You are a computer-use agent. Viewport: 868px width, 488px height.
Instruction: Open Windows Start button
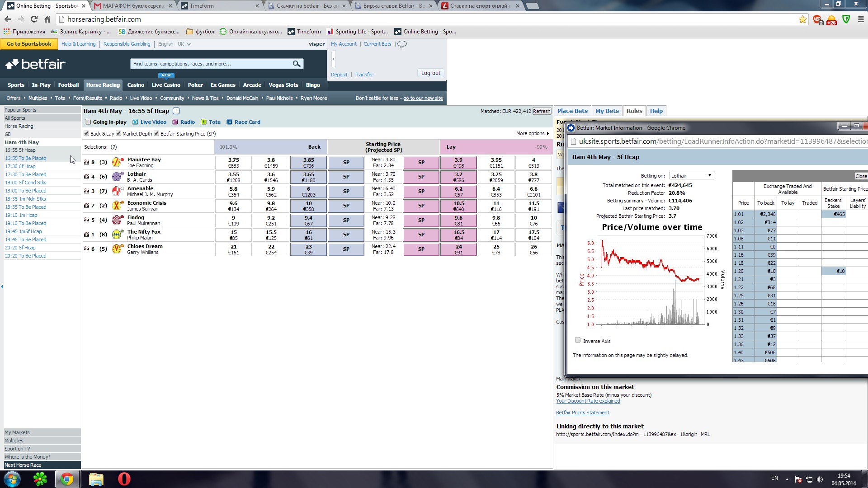(x=12, y=479)
